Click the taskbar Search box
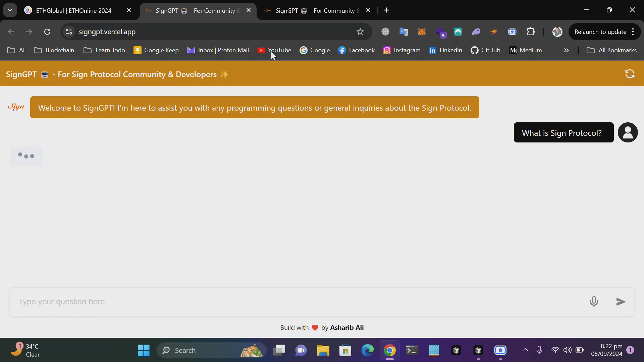Viewport: 644px width, 362px height. 211,351
